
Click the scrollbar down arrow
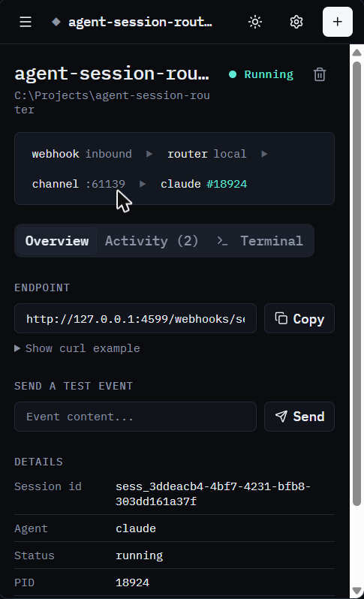(356, 591)
